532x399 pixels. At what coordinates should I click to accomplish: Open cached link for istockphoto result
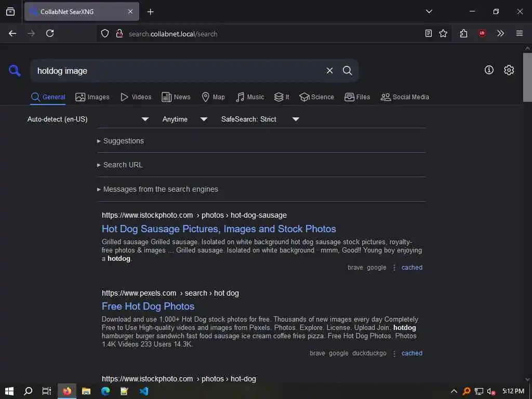click(412, 268)
